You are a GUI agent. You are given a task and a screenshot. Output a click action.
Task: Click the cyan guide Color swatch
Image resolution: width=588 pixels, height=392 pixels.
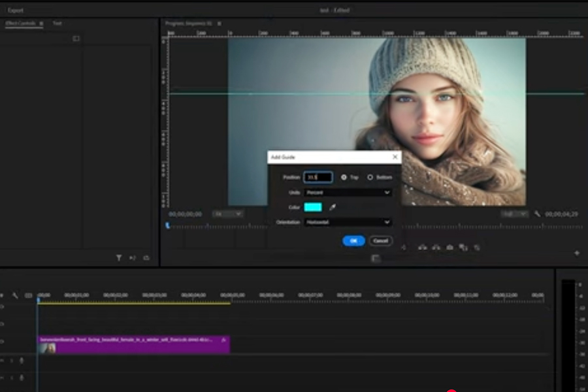[313, 207]
